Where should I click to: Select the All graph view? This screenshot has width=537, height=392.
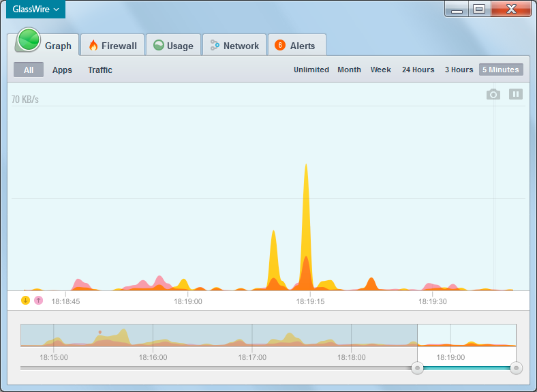29,70
